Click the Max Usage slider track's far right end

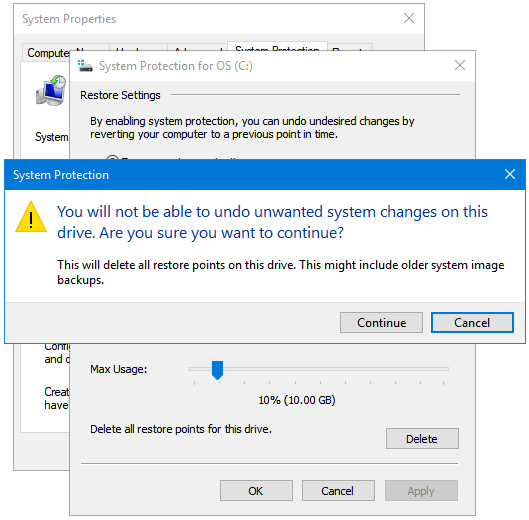tap(446, 369)
